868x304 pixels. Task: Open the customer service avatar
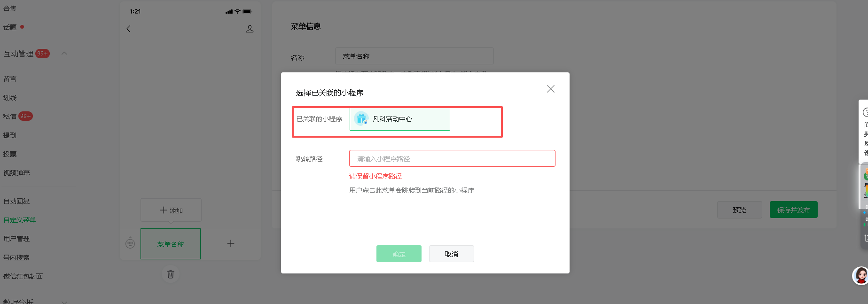[860, 275]
